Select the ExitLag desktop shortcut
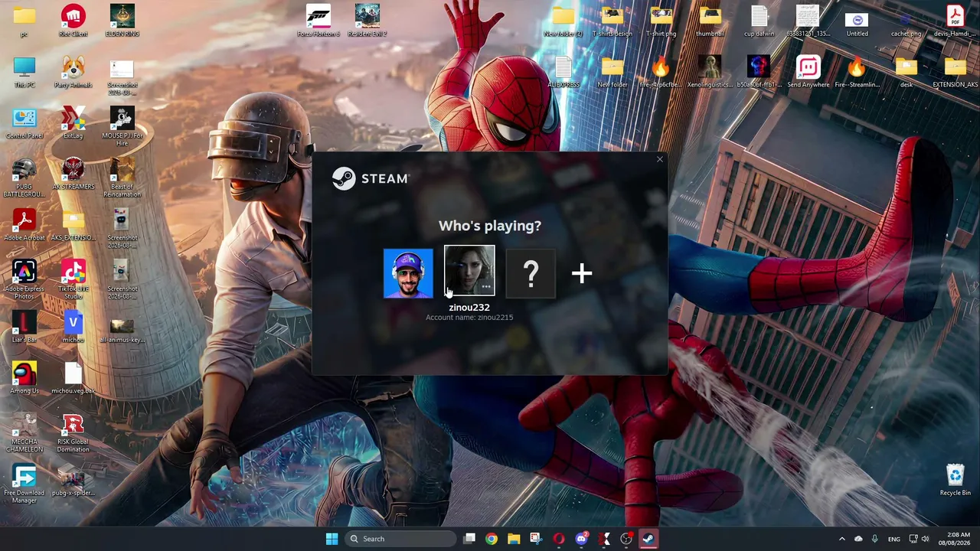Image resolution: width=980 pixels, height=551 pixels. (73, 122)
